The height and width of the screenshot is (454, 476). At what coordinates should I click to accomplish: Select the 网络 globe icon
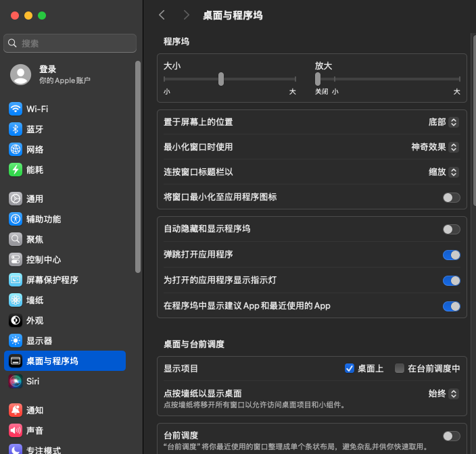16,149
